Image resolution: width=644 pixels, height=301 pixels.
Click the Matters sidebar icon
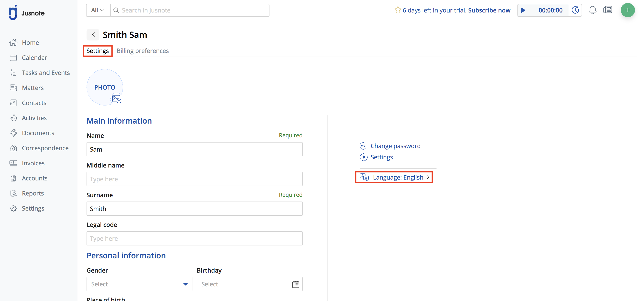[x=13, y=88]
